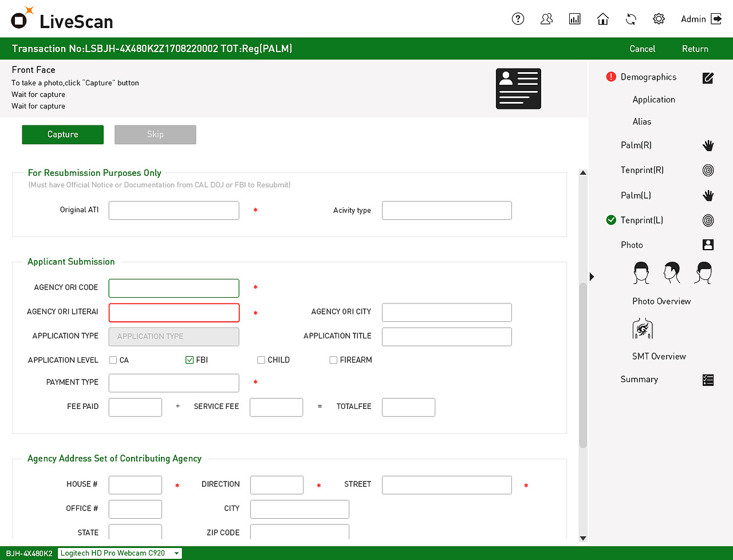Open the statistics chart icon in the header

tap(574, 18)
